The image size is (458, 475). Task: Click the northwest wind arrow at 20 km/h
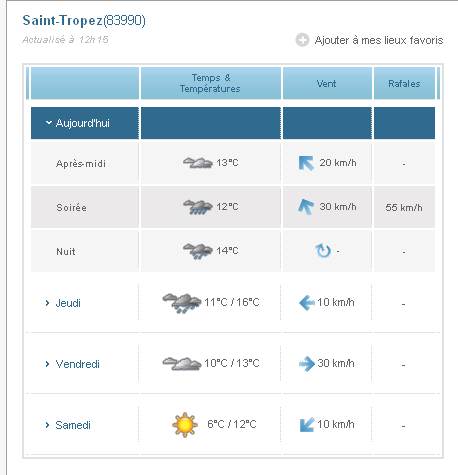[306, 163]
